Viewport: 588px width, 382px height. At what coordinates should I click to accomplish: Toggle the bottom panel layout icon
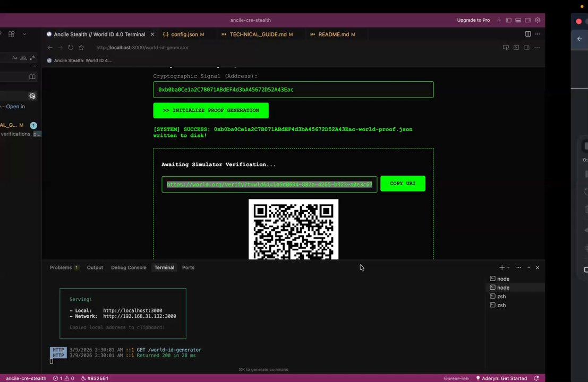(x=518, y=20)
